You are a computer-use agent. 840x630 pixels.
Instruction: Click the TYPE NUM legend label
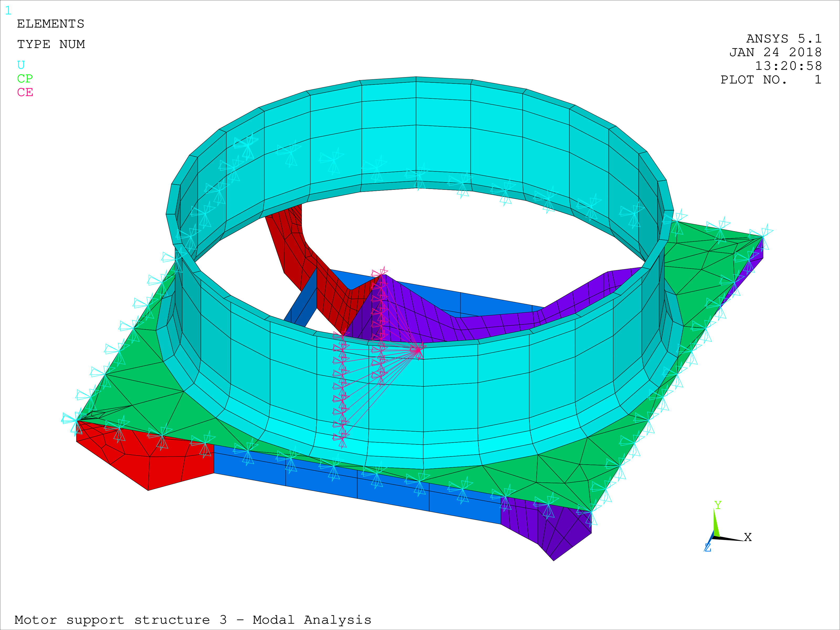click(x=51, y=44)
